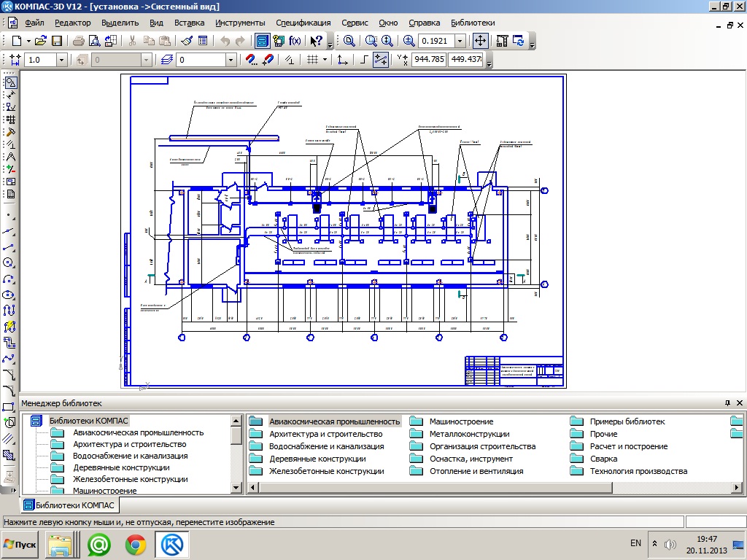
Task: Save the current document
Action: coord(57,41)
